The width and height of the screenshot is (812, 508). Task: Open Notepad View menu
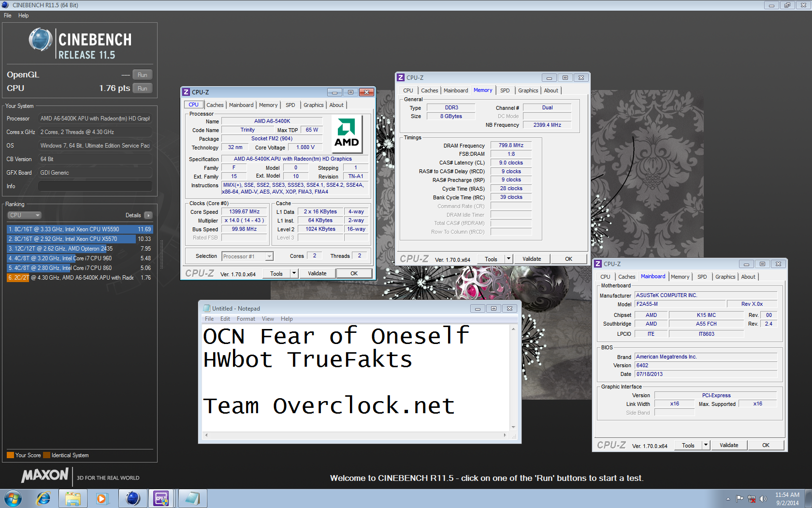click(x=268, y=319)
